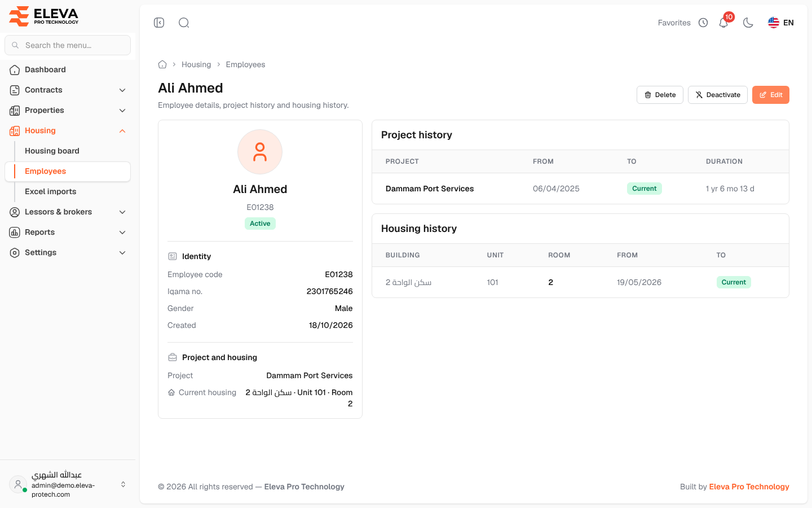Click Employees breadcrumb link
This screenshot has height=508, width=812.
pos(245,64)
